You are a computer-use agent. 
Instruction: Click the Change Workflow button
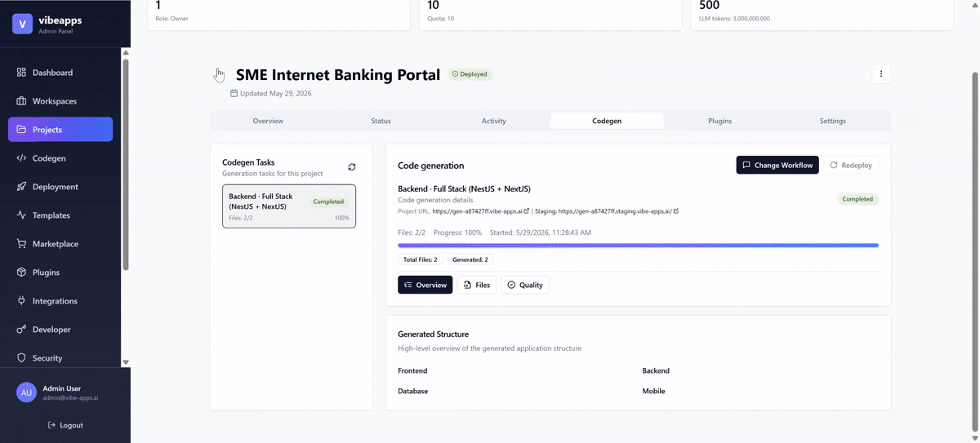[777, 165]
